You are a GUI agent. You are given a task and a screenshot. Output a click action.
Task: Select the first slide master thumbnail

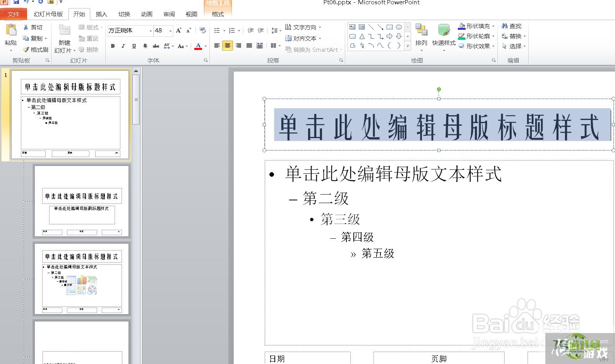[x=70, y=114]
